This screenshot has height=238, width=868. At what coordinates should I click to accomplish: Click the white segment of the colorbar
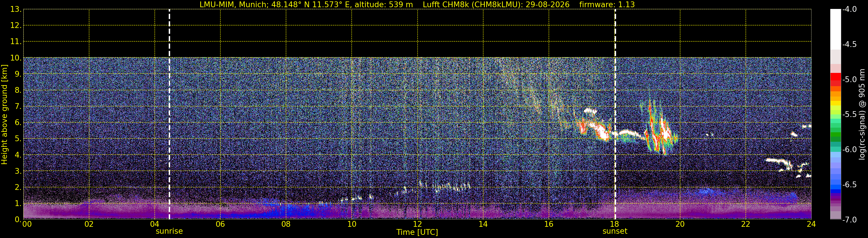pyautogui.click(x=835, y=29)
